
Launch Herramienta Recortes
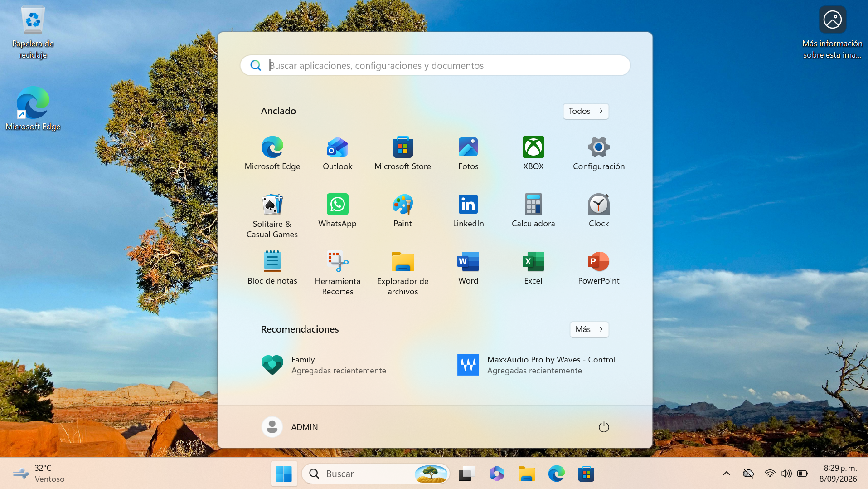click(338, 273)
